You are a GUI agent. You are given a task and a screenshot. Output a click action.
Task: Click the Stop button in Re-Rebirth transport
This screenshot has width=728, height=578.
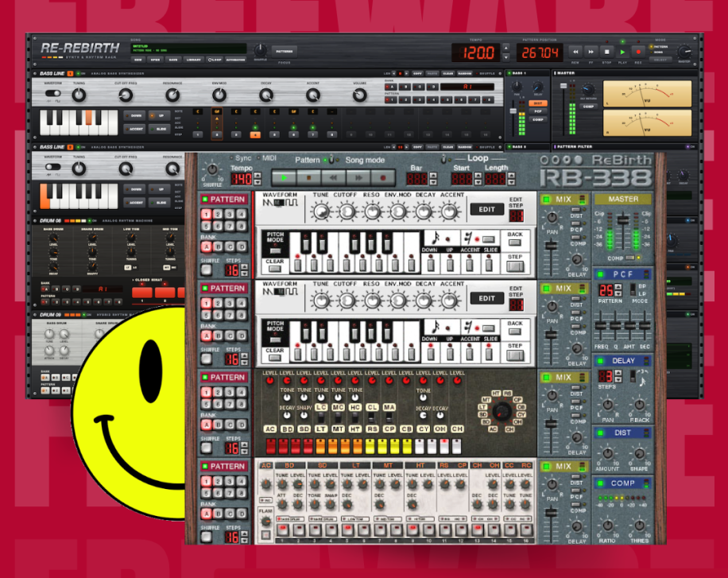click(606, 52)
